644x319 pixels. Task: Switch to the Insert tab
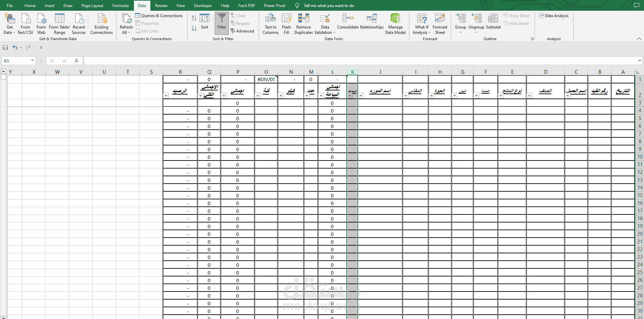(x=49, y=5)
